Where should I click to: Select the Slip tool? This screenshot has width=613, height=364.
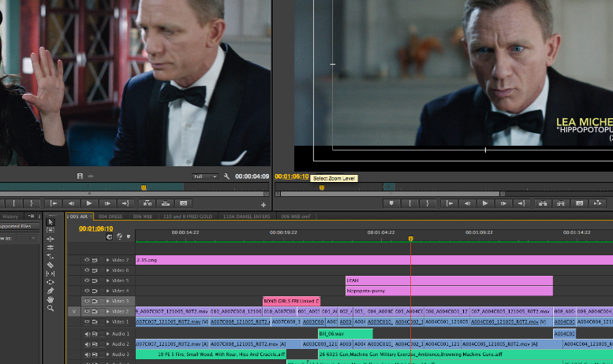[50, 273]
